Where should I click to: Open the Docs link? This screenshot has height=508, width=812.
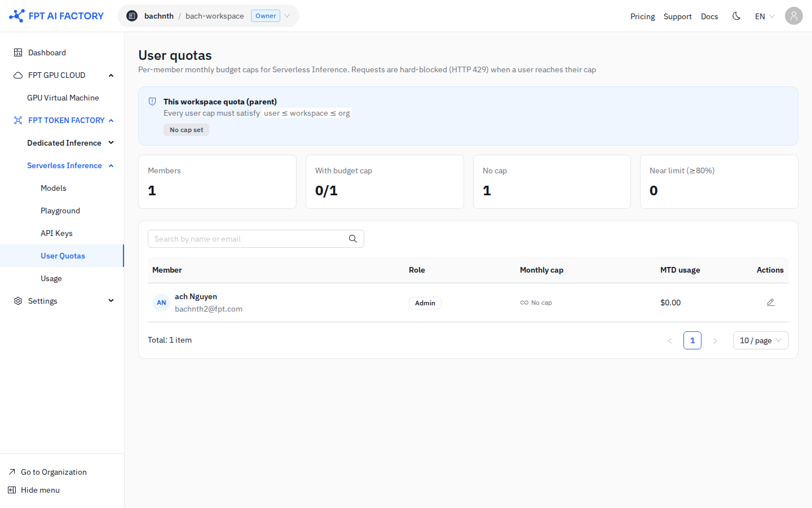click(x=709, y=16)
